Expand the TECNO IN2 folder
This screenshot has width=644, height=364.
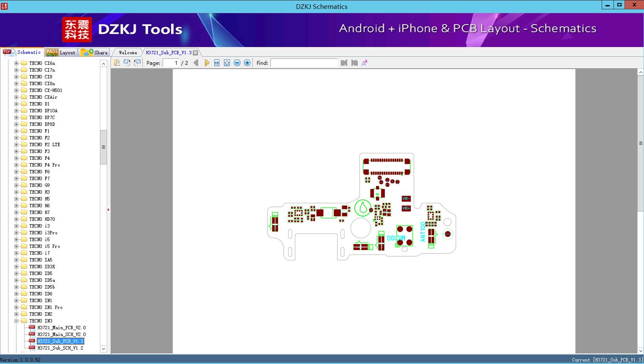click(16, 314)
